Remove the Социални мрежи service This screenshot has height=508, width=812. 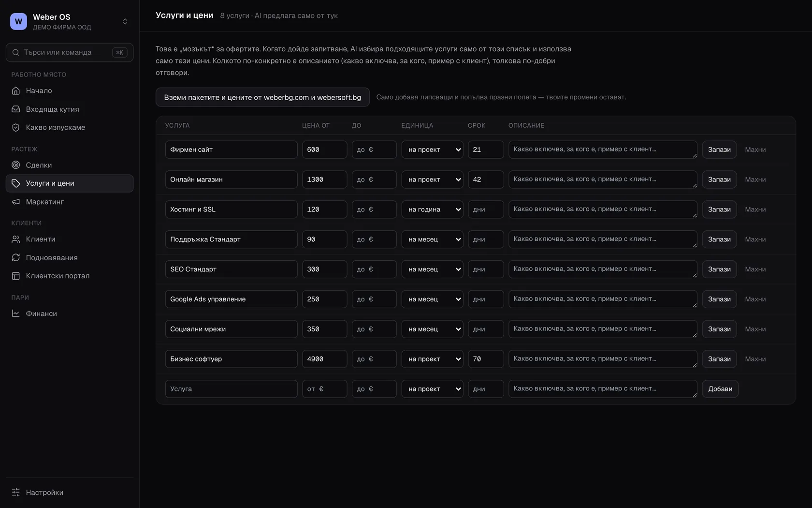(x=755, y=329)
